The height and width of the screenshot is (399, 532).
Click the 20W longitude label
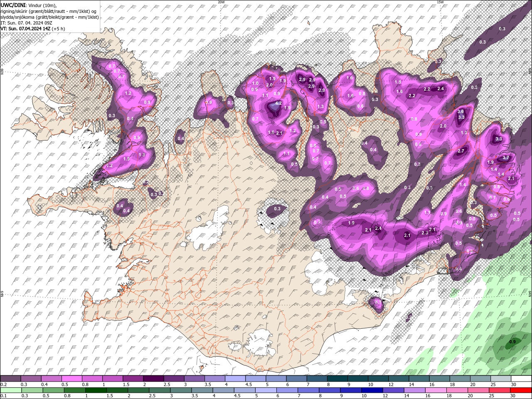pos(221,2)
